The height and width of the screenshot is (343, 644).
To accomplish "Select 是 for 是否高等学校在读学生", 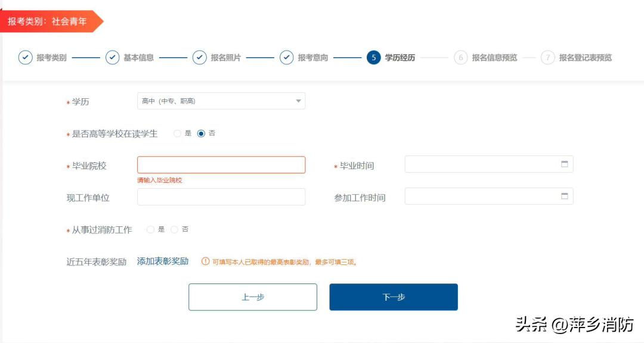I will click(x=177, y=135).
